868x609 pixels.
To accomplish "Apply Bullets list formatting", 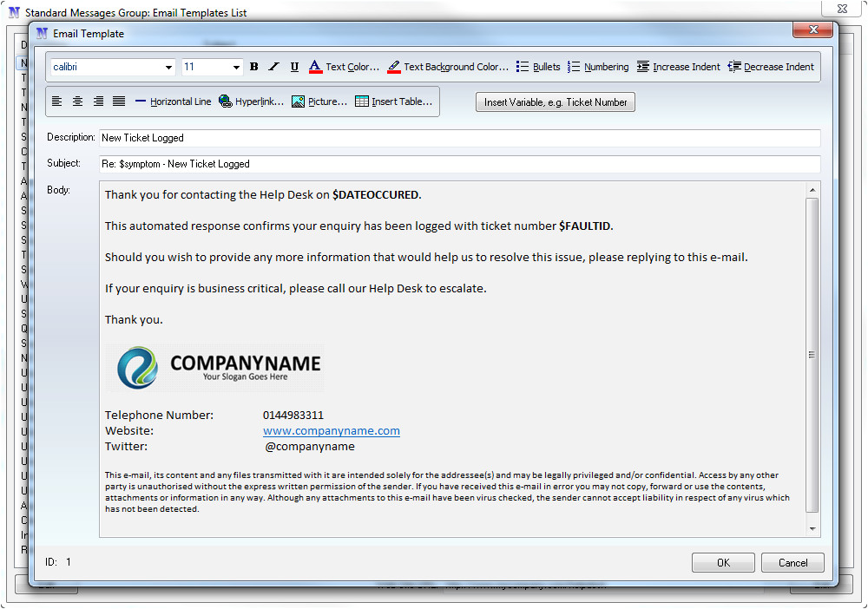I will coord(538,67).
